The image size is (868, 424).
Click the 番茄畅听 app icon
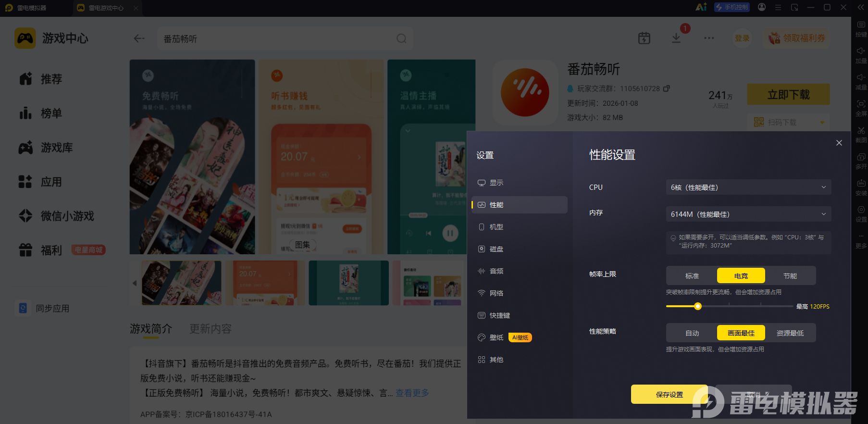pyautogui.click(x=525, y=93)
